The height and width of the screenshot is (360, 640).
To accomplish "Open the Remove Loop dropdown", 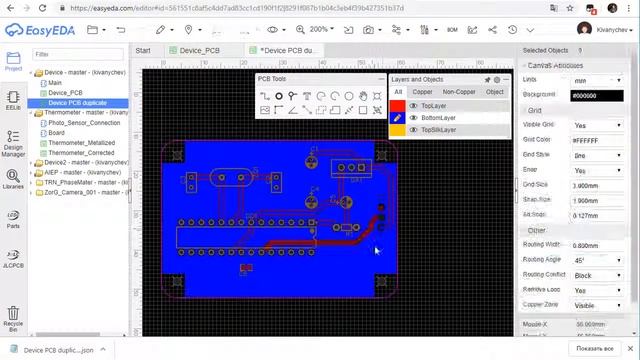I will [597, 291].
